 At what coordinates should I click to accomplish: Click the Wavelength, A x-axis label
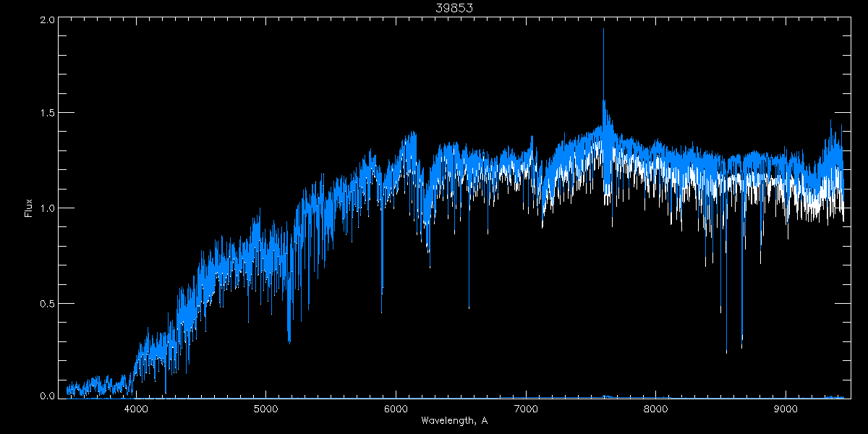tap(454, 421)
